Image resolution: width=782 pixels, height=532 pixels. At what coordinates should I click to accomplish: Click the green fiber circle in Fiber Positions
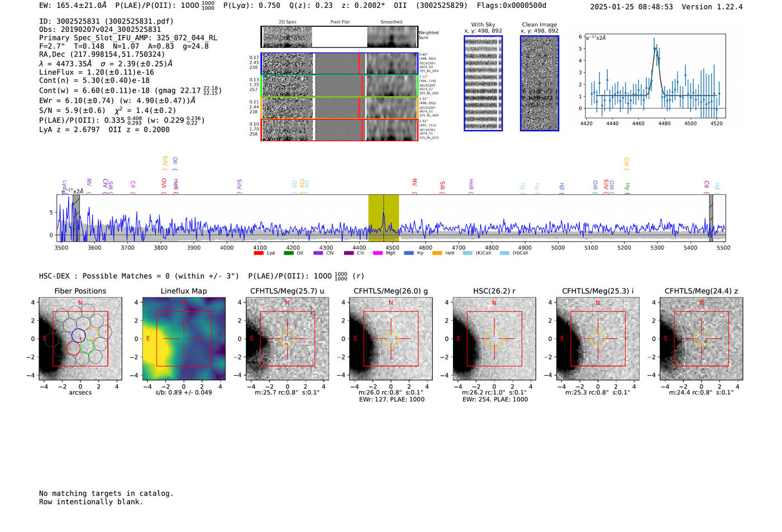tap(87, 347)
